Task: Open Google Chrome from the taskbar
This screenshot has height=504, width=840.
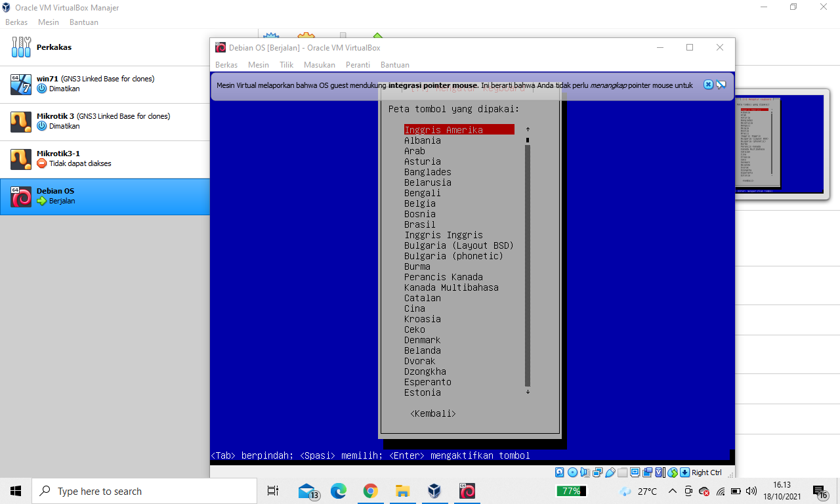Action: tap(371, 491)
